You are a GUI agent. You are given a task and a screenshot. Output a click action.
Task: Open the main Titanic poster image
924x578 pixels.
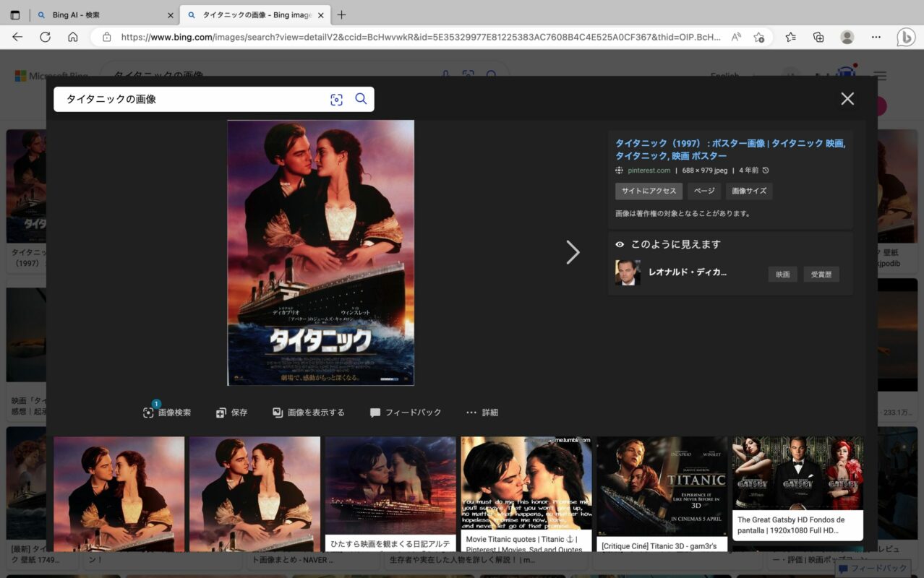pyautogui.click(x=321, y=253)
